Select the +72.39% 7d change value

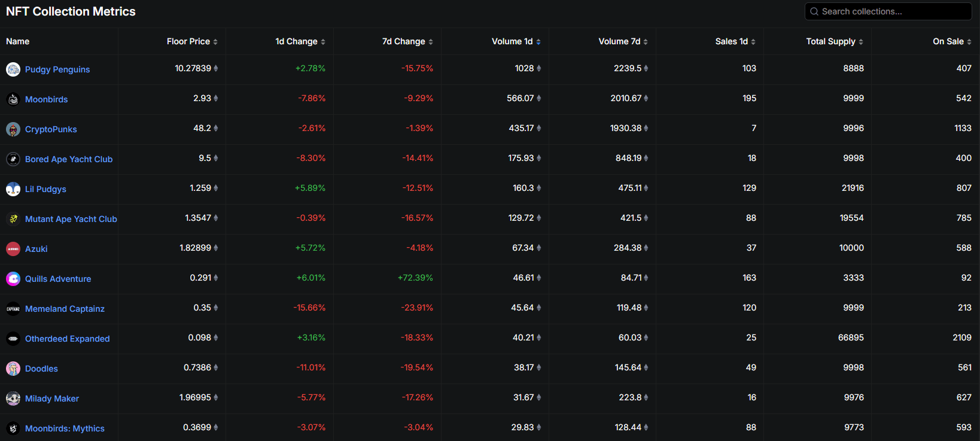pyautogui.click(x=415, y=278)
